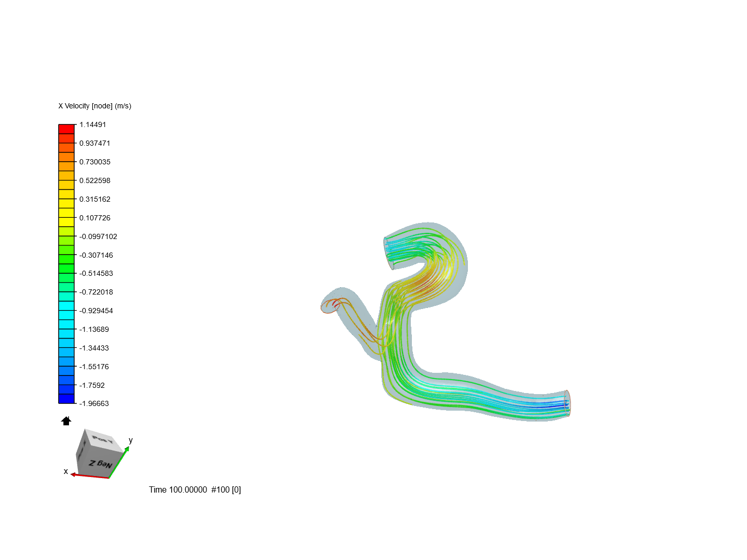This screenshot has height=560, width=747.
Task: Click the pipe opening at the far right end
Action: pos(567,403)
